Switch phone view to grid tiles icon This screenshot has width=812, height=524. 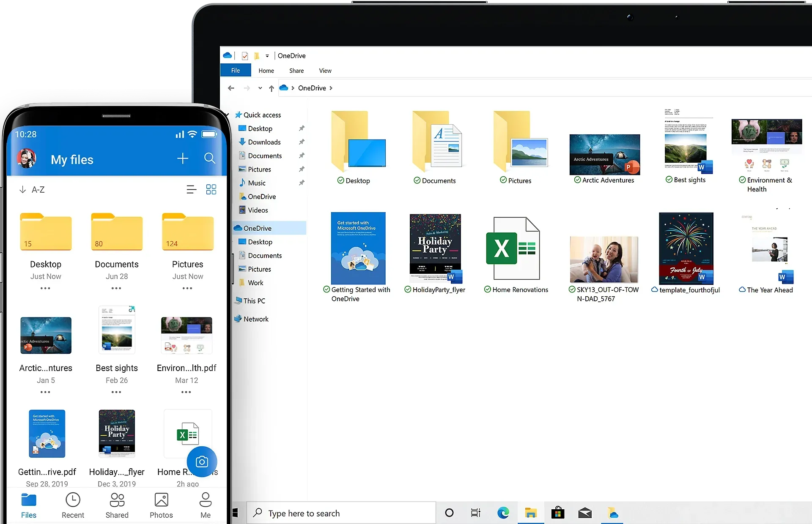211,189
